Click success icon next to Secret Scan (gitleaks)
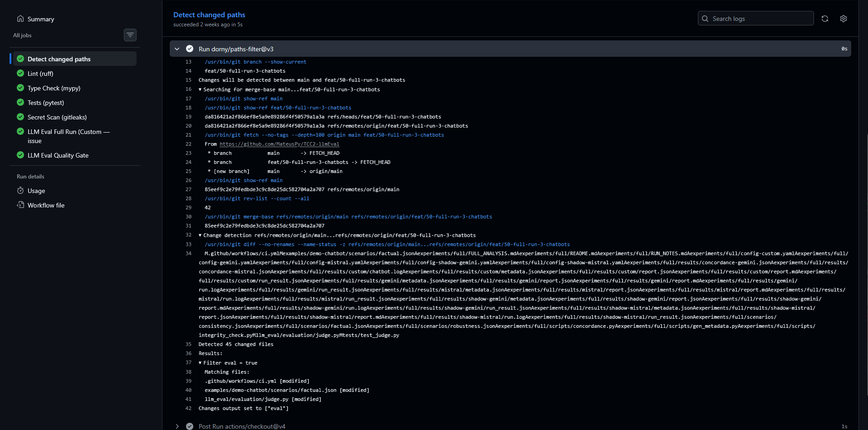This screenshot has width=868, height=430. pos(20,117)
